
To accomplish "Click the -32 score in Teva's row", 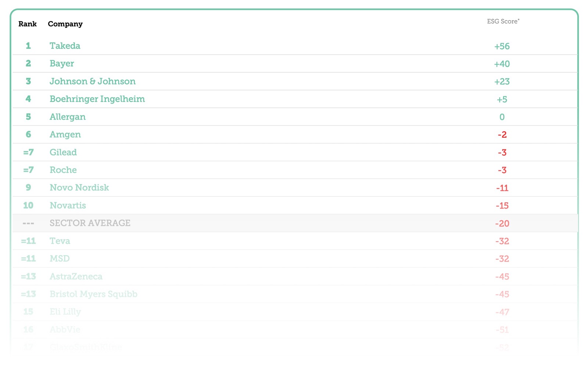I will pos(502,241).
